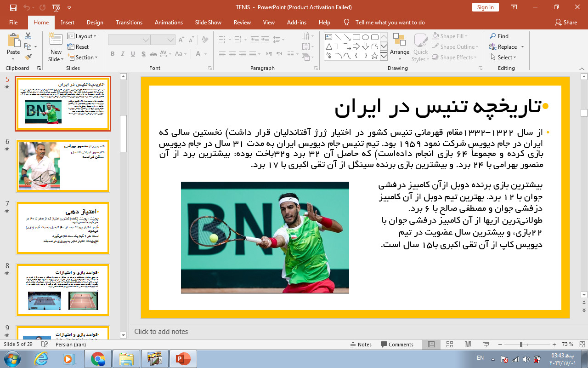Switch to the Design tab
The height and width of the screenshot is (368, 588).
click(95, 23)
